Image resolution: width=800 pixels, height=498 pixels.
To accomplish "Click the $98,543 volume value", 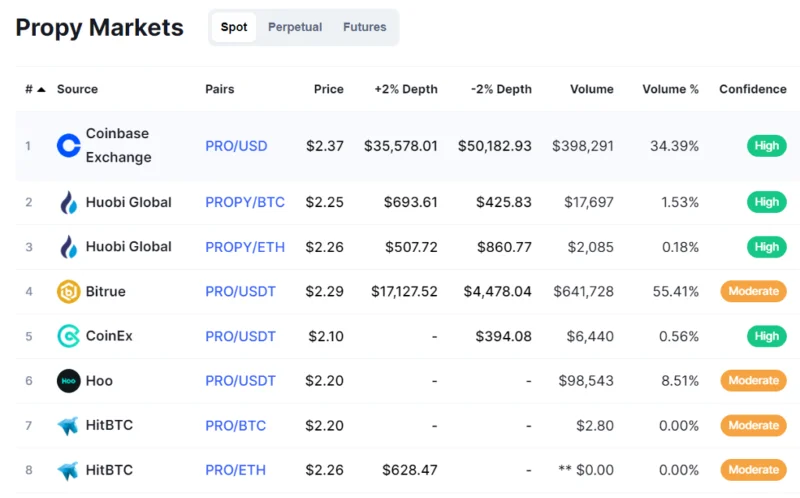I will 586,381.
